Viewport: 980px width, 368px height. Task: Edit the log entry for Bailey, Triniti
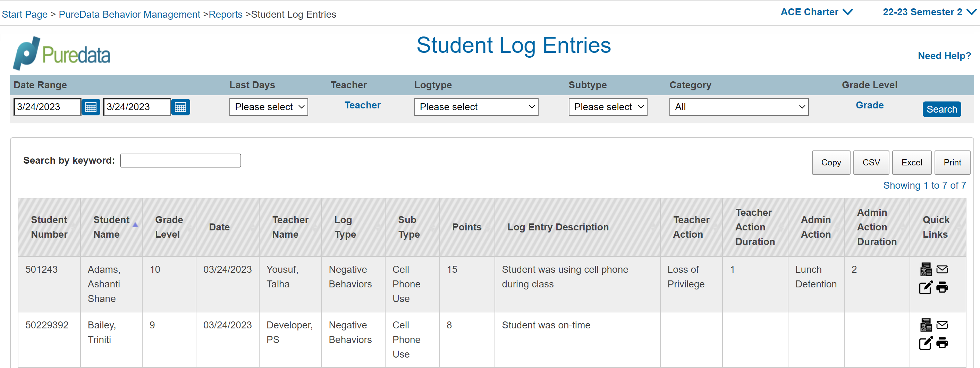pyautogui.click(x=926, y=343)
